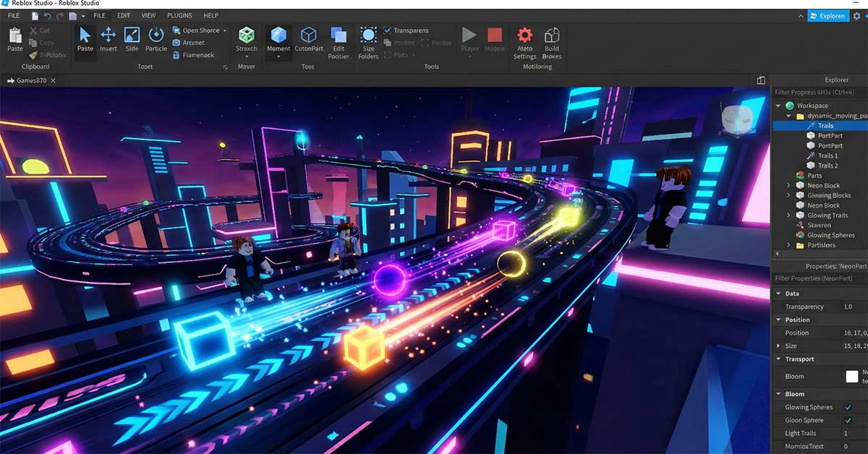The image size is (868, 454).
Task: Uncheck the Glowing Spheres property checkbox
Action: click(848, 407)
